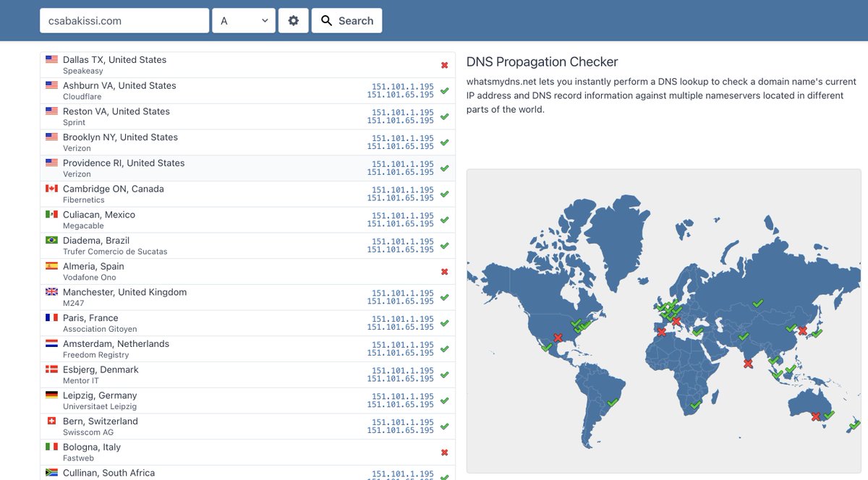The image size is (868, 480).
Task: Click the Mexico flag beside Culiacan
Action: (51, 215)
